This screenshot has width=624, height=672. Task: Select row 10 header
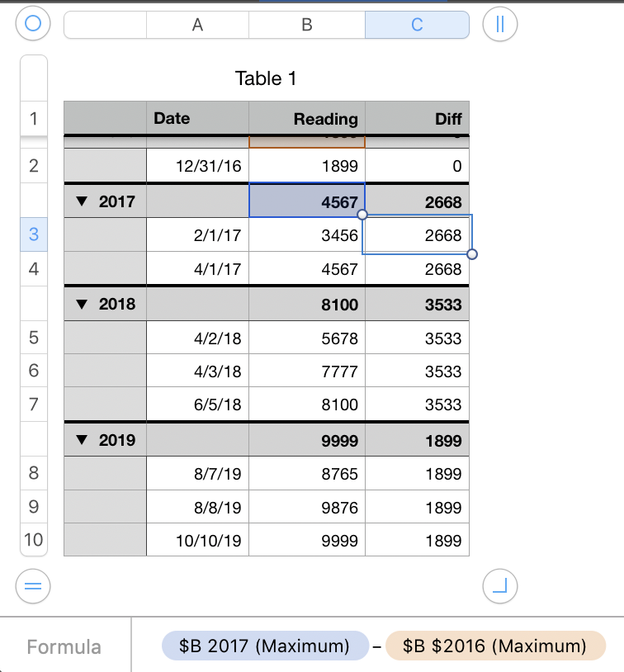tap(33, 540)
